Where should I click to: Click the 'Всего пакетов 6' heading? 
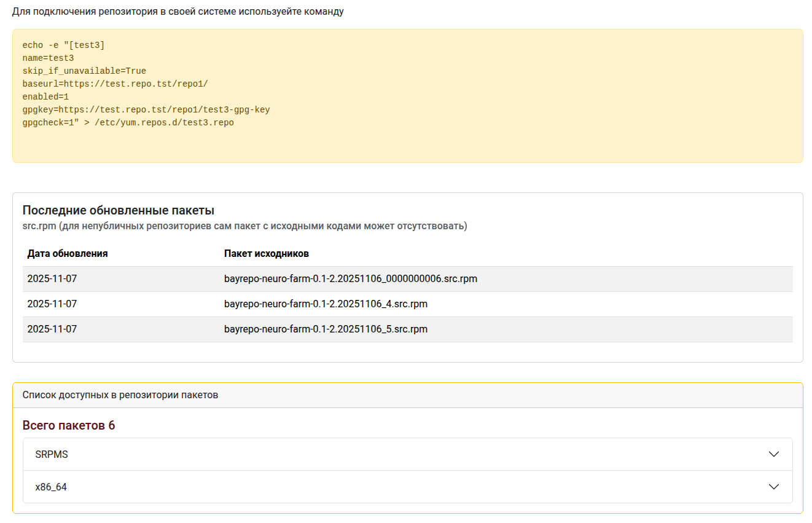click(68, 425)
